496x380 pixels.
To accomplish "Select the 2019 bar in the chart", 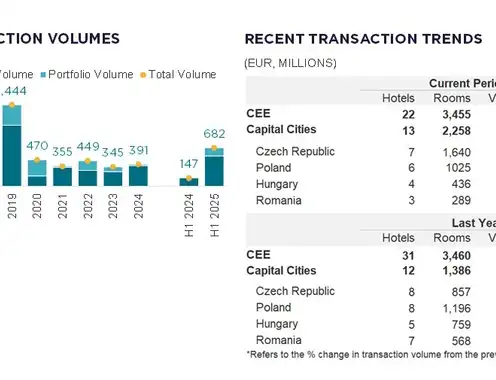I will click(x=12, y=146).
